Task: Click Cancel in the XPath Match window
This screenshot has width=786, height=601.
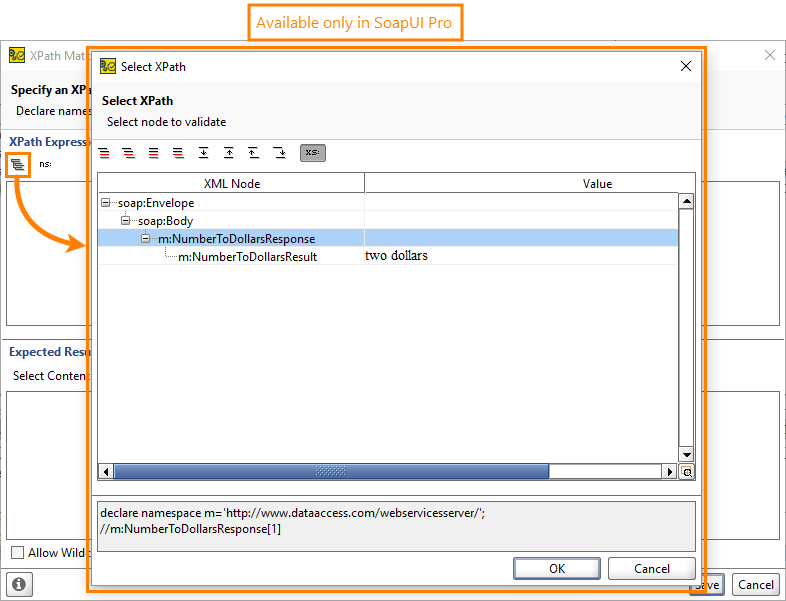Action: 756,584
